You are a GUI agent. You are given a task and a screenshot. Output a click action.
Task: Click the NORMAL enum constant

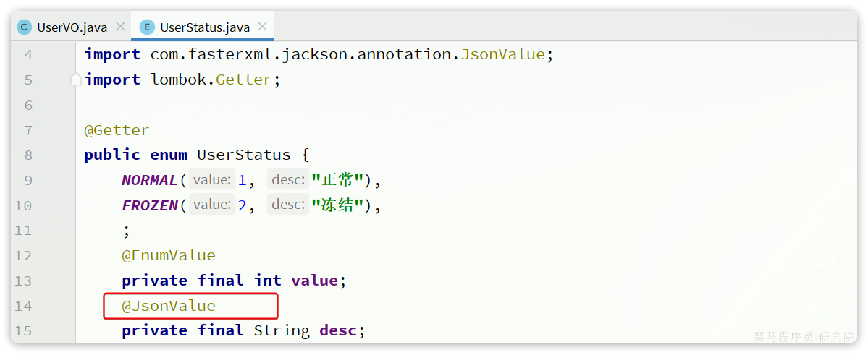pyautogui.click(x=149, y=180)
